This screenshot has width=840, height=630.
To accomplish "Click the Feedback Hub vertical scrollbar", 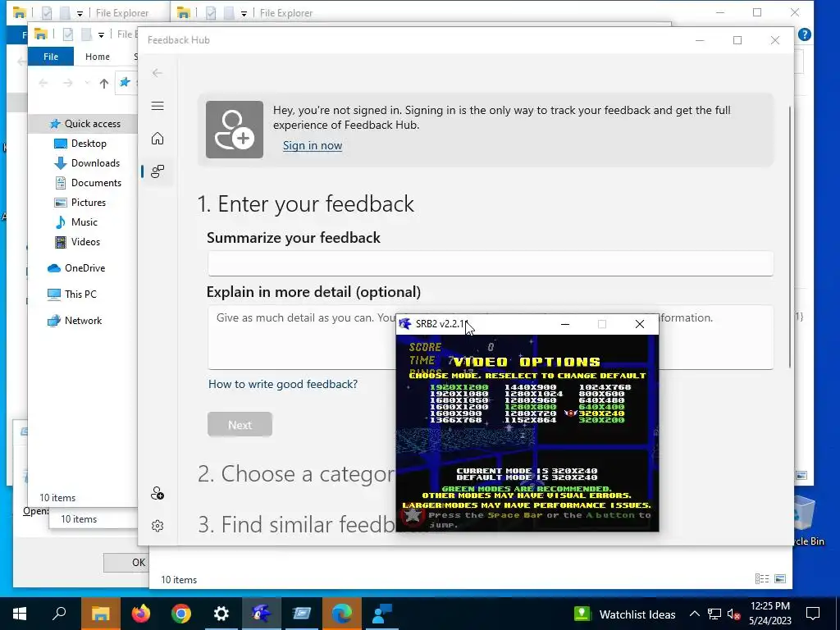I will pos(790,237).
